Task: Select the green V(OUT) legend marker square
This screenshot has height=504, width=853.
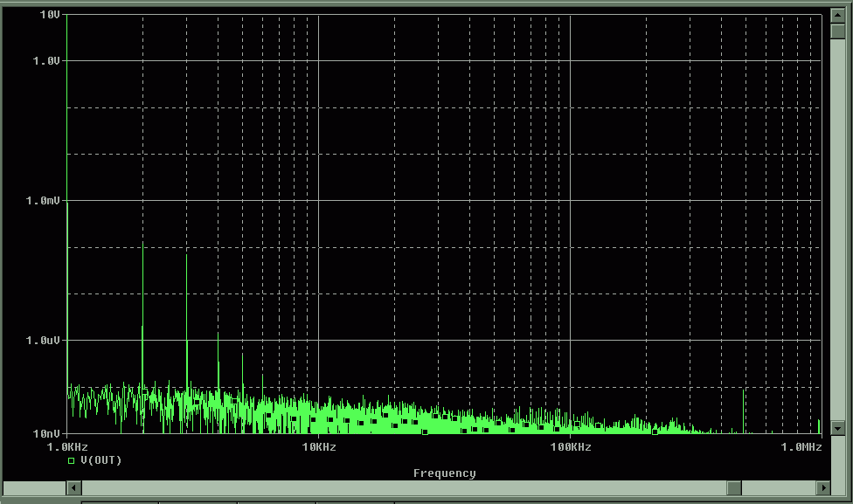Action: click(72, 459)
